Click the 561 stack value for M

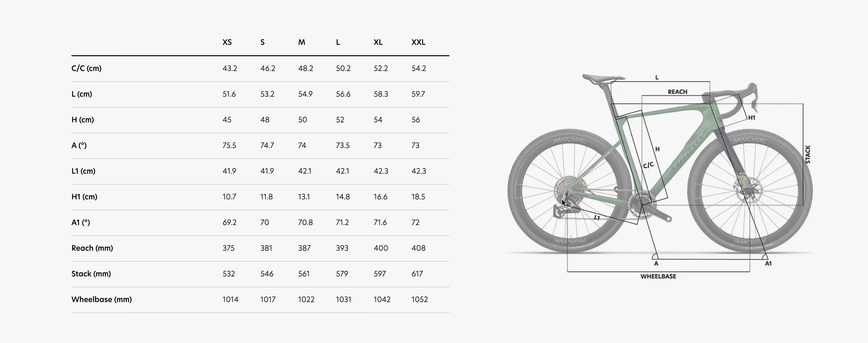coord(304,274)
